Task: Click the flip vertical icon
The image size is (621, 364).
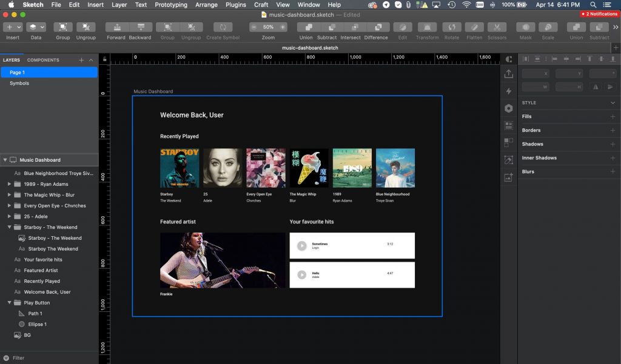Action: (610, 87)
